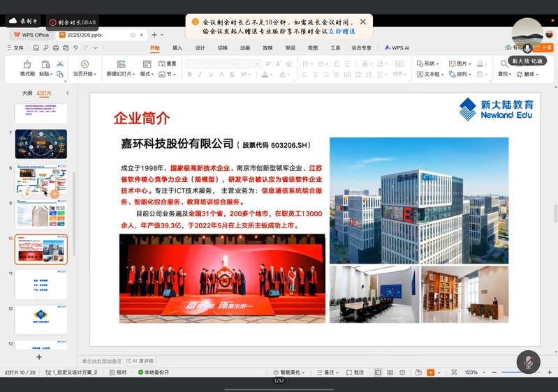Click the New Slide (新建幻灯片) icon
558x392 pixels.
click(121, 65)
